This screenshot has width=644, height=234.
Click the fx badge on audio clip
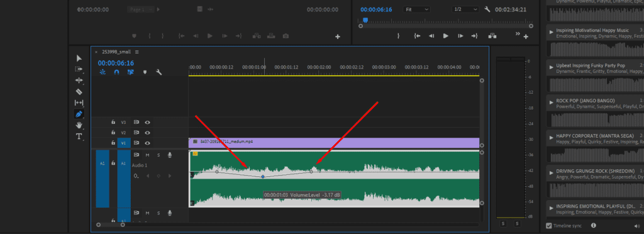195,153
